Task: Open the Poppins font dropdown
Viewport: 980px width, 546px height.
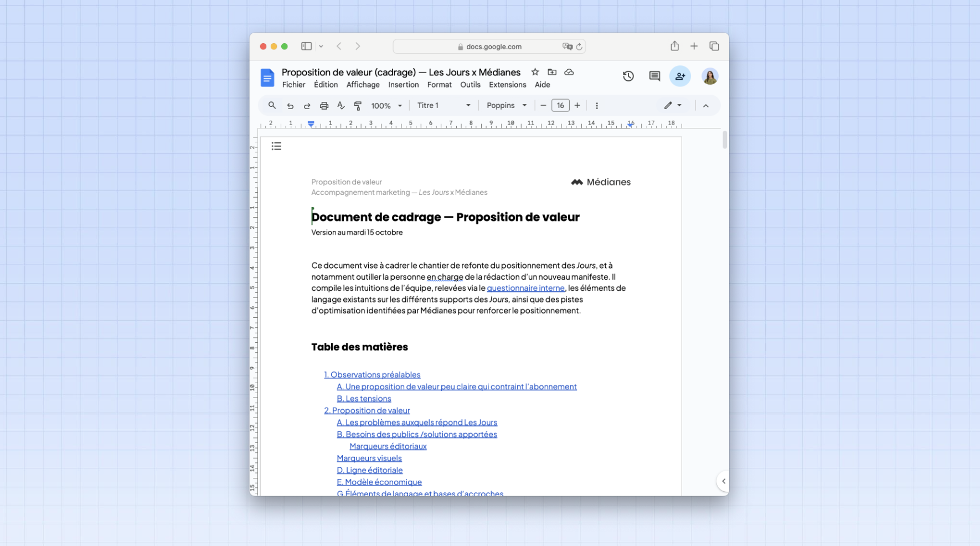Action: (x=507, y=106)
